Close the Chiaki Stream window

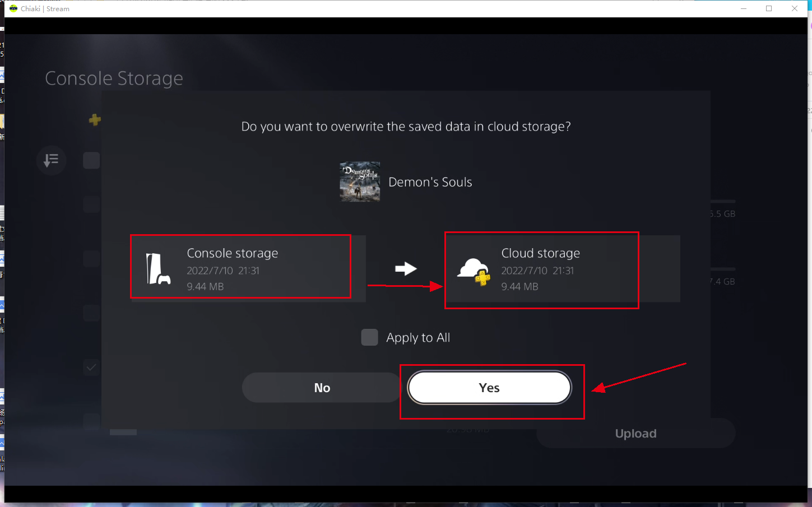(795, 8)
